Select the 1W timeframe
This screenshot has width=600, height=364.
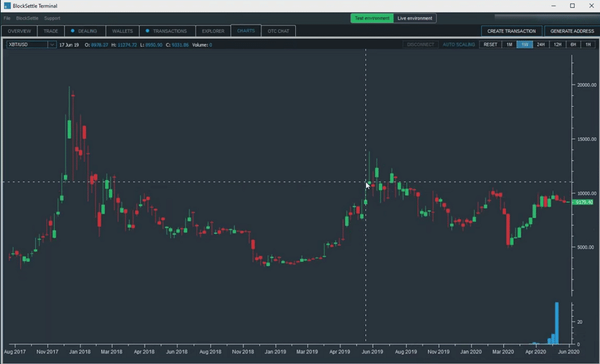click(525, 45)
